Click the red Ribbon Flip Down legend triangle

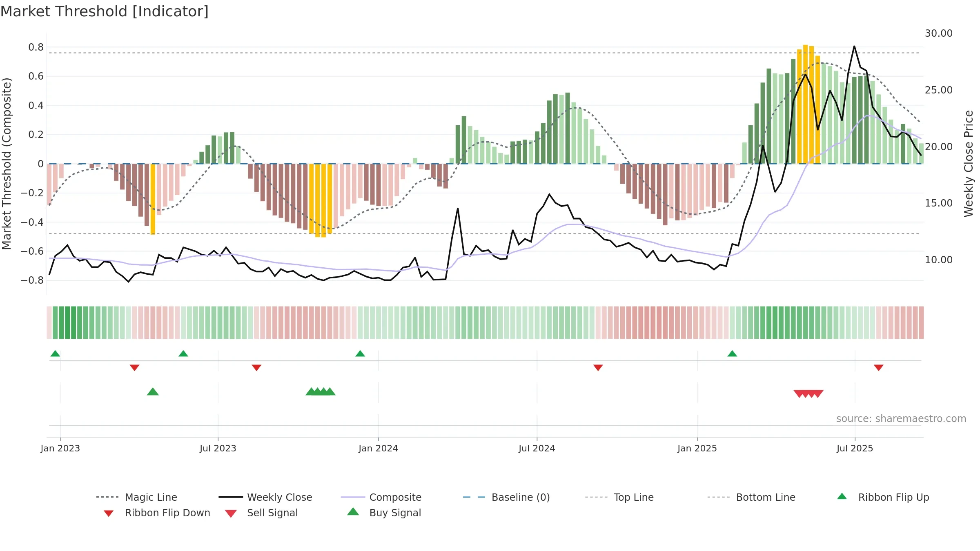[109, 513]
